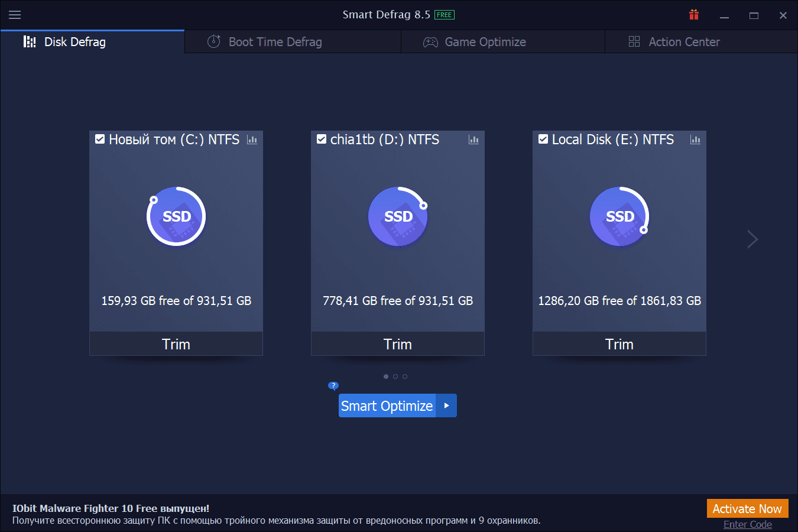
Task: Open Trim options for drive C:
Action: (176, 344)
